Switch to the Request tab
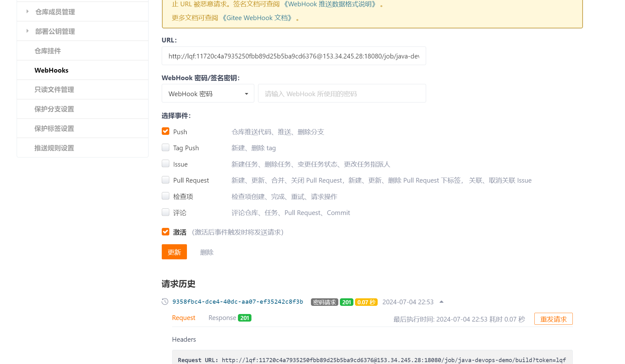Viewport: 625px width, 364px height. pyautogui.click(x=183, y=317)
